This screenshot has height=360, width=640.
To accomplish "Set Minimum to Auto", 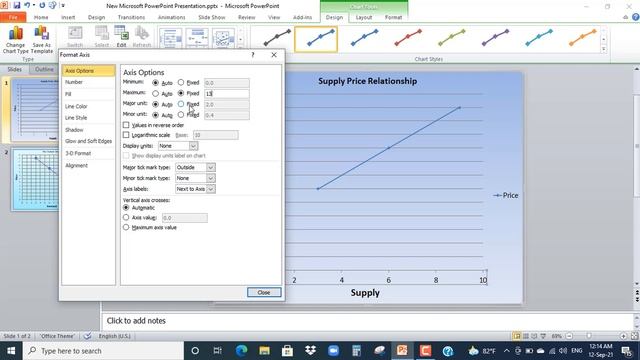I will [156, 83].
